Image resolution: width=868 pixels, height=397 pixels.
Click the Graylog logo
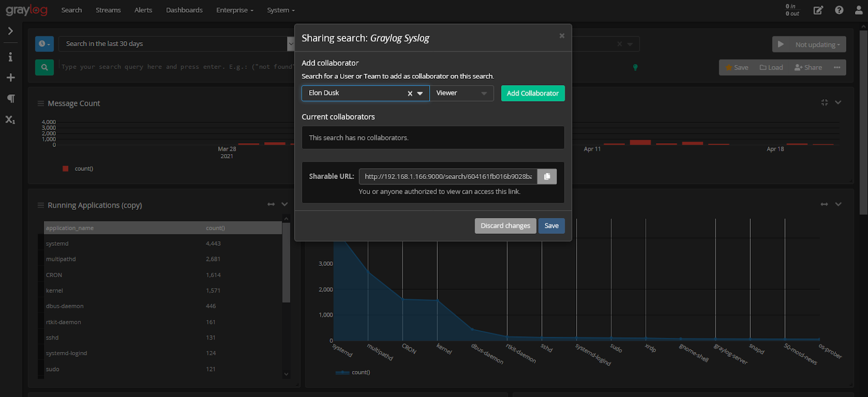coord(27,10)
